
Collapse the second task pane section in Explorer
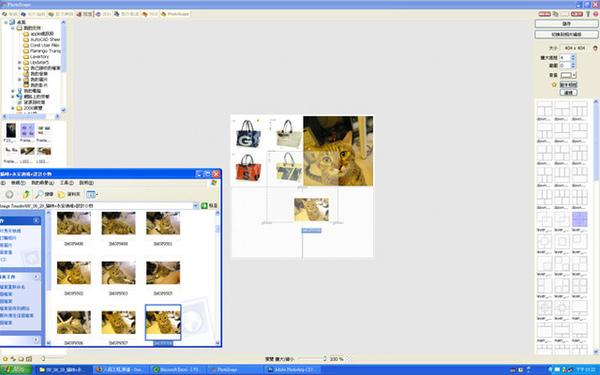click(36, 276)
